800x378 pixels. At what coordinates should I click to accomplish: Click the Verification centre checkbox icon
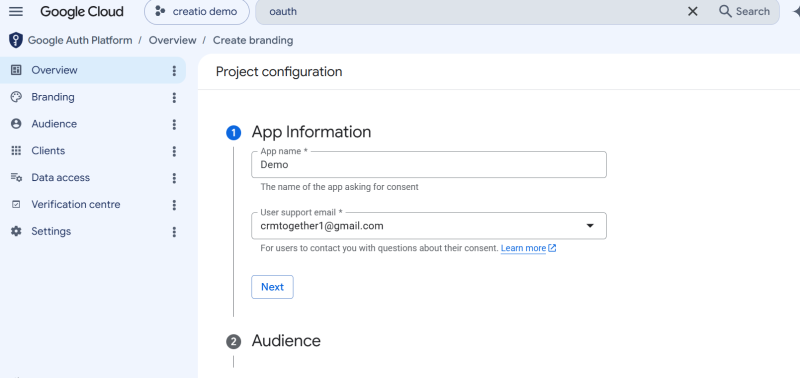[16, 205]
